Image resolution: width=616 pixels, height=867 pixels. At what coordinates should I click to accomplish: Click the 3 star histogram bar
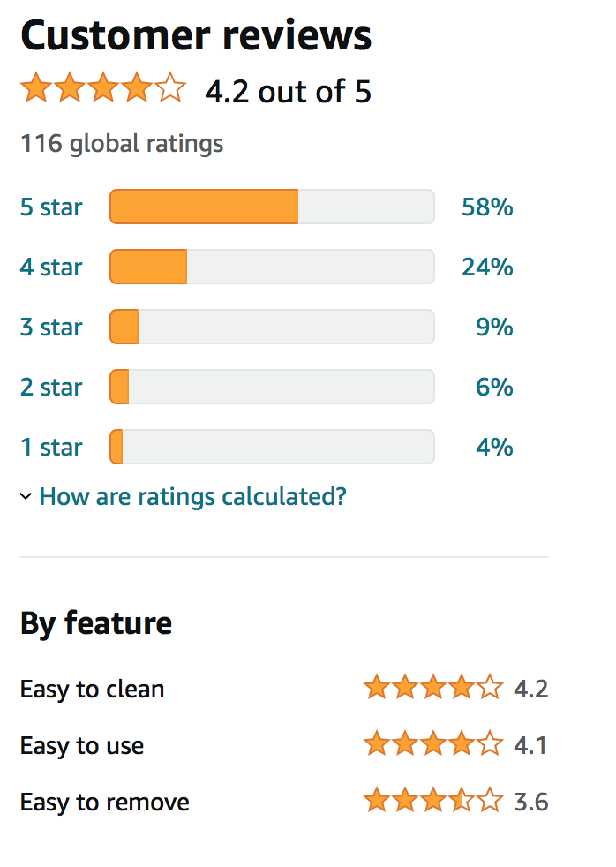click(273, 327)
